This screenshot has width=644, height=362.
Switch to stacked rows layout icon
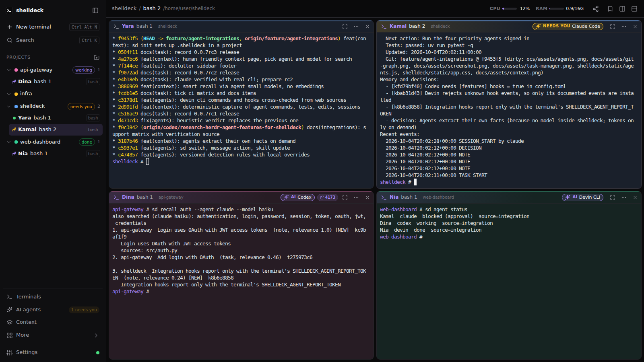tap(634, 9)
